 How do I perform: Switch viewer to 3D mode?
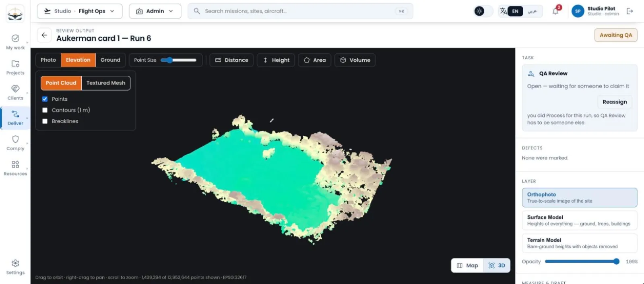coord(497,265)
